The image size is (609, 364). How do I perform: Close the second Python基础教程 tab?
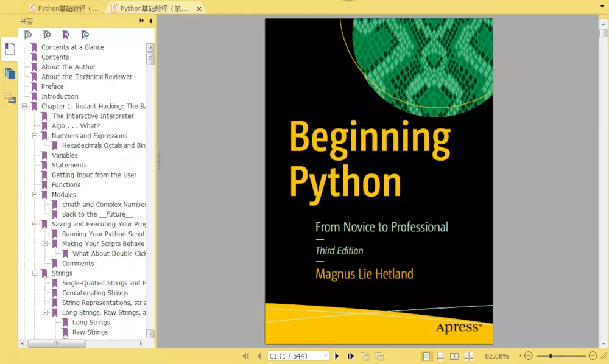(x=199, y=9)
